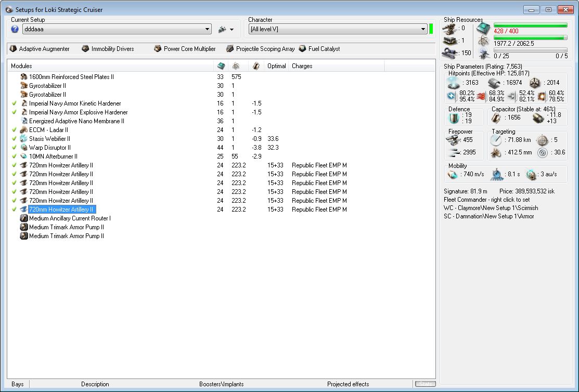Sort by the CPU column icon header
The height and width of the screenshot is (392, 579).
click(221, 66)
